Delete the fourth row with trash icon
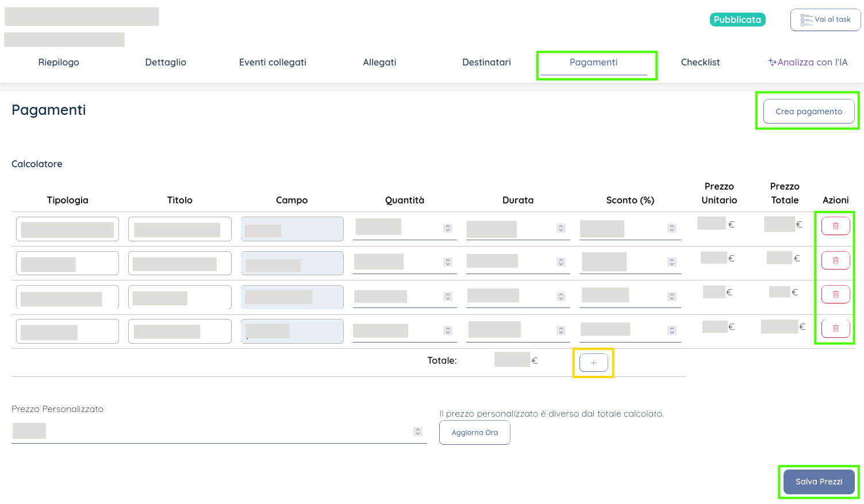Screen dimensions: 864x504 coord(835,328)
